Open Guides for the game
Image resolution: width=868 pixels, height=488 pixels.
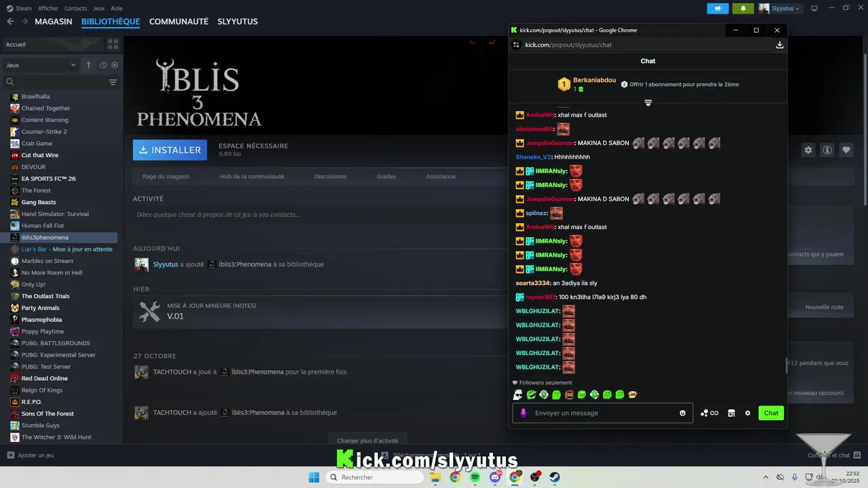coord(386,176)
